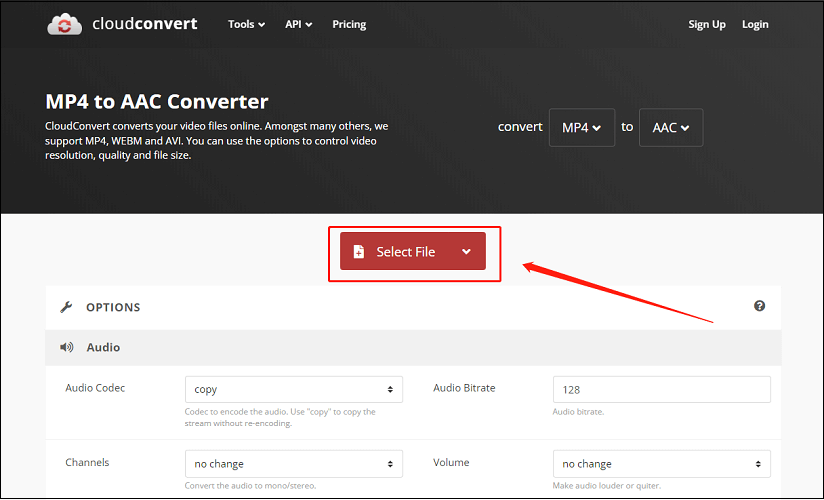Click the file-plus icon on Select File
The image size is (824, 500).
[x=358, y=252]
